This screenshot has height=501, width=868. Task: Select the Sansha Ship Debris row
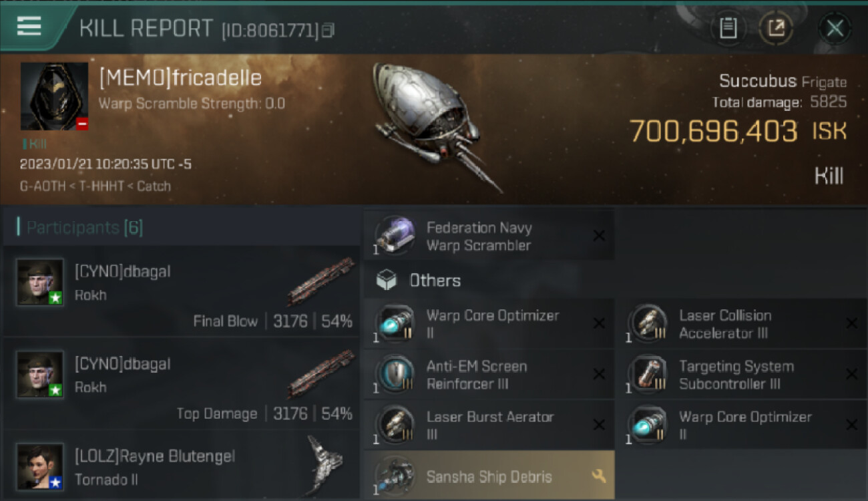click(489, 476)
